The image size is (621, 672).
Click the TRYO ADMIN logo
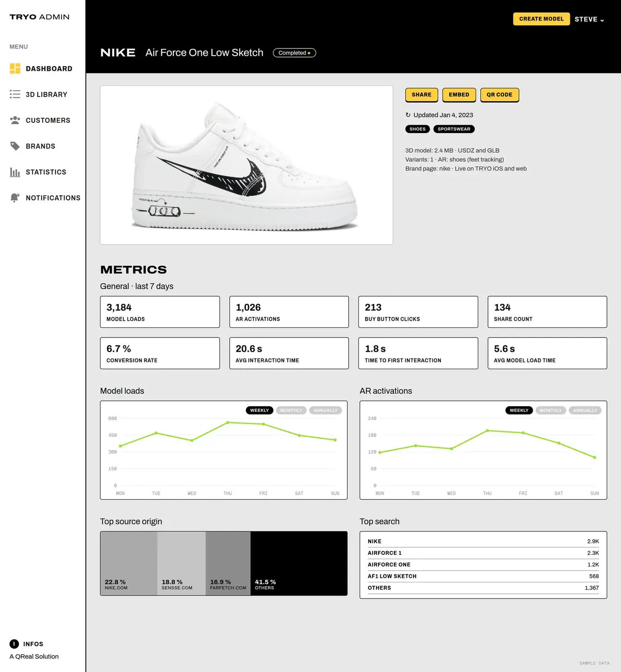coord(39,17)
